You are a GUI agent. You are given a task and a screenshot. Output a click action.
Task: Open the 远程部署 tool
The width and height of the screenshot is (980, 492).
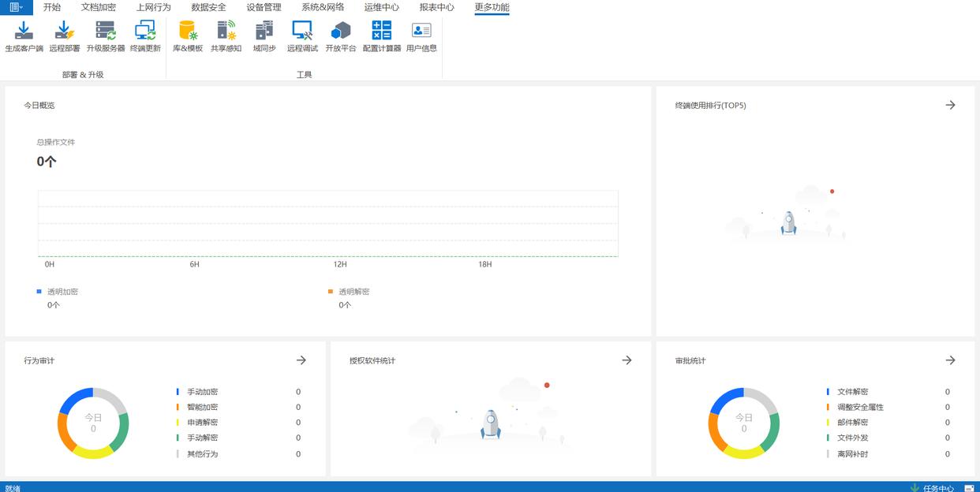[64, 32]
